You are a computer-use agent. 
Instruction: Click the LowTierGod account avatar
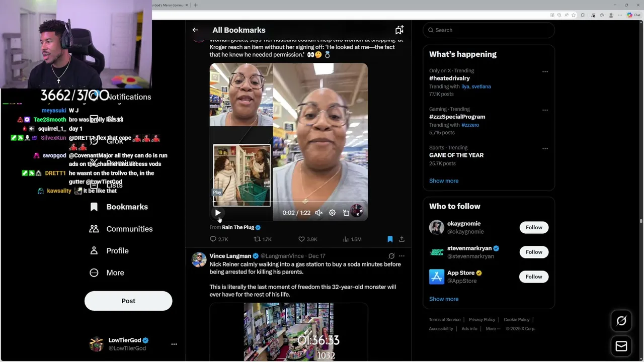coord(96,344)
